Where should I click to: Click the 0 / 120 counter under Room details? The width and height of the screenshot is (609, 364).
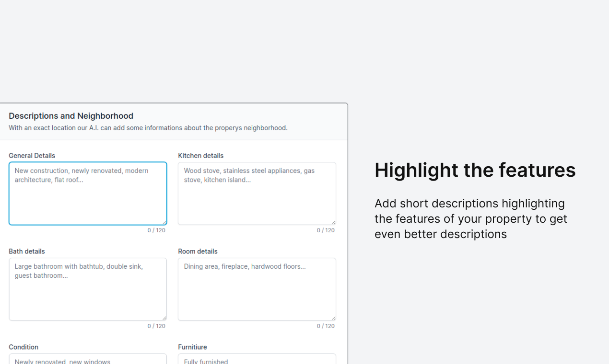tap(326, 326)
